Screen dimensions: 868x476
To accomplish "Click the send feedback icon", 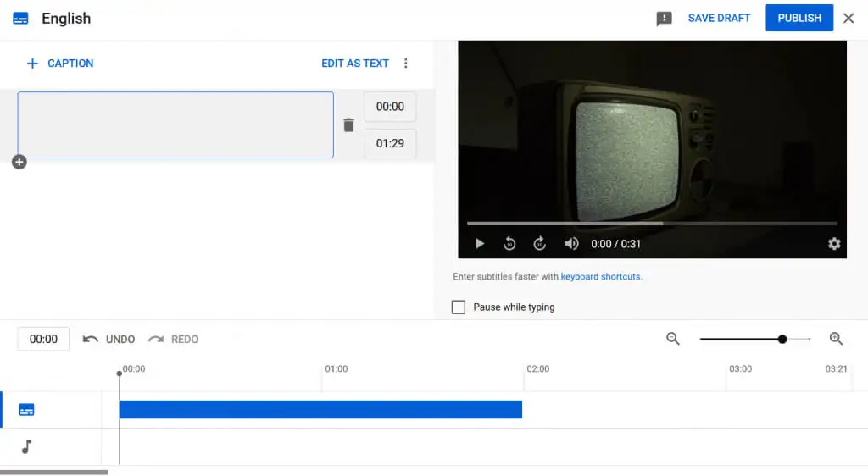I will [664, 19].
